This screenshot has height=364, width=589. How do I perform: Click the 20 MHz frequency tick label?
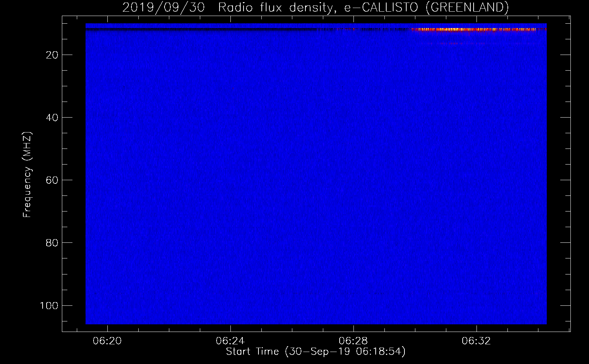point(52,55)
